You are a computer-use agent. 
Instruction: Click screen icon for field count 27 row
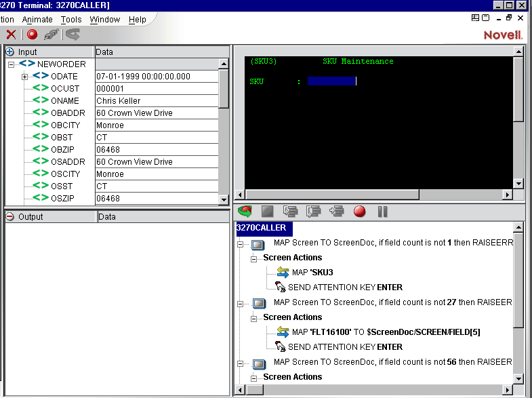tap(258, 303)
